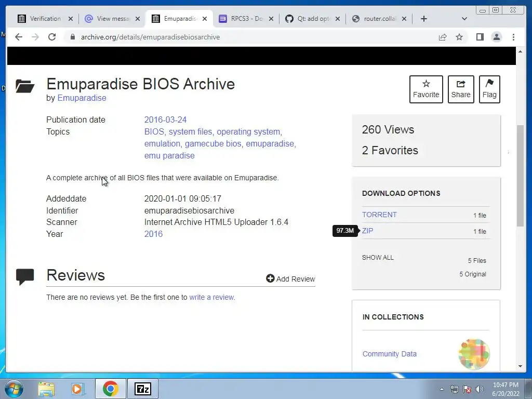This screenshot has width=532, height=399.
Task: Click the Share button
Action: 461,89
